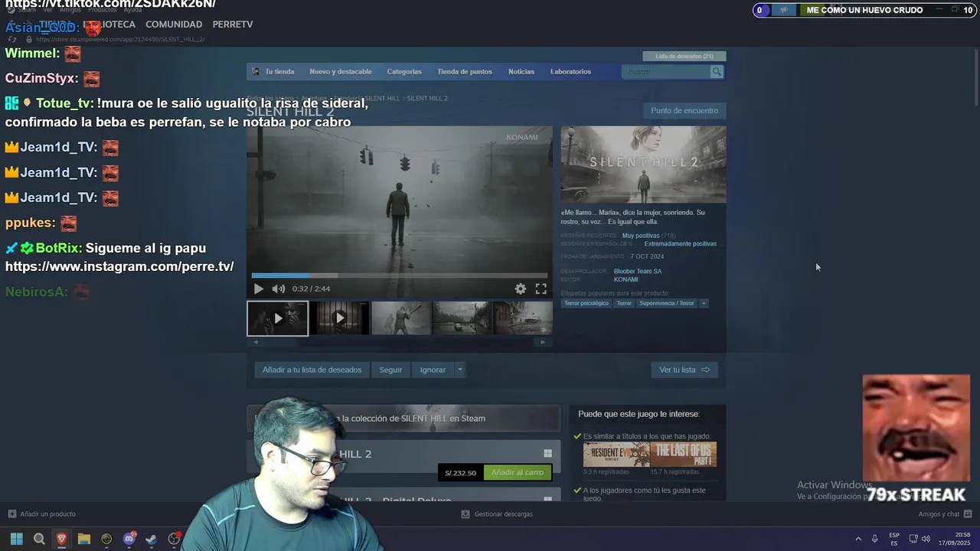Viewport: 980px width, 551px height.
Task: Click 'Ver tu lista' button
Action: [684, 370]
